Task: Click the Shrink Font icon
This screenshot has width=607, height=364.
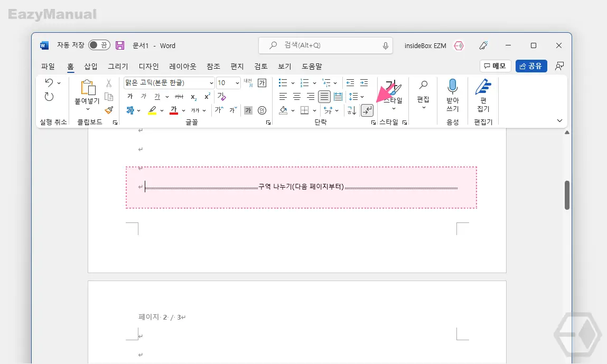Action: pos(232,110)
